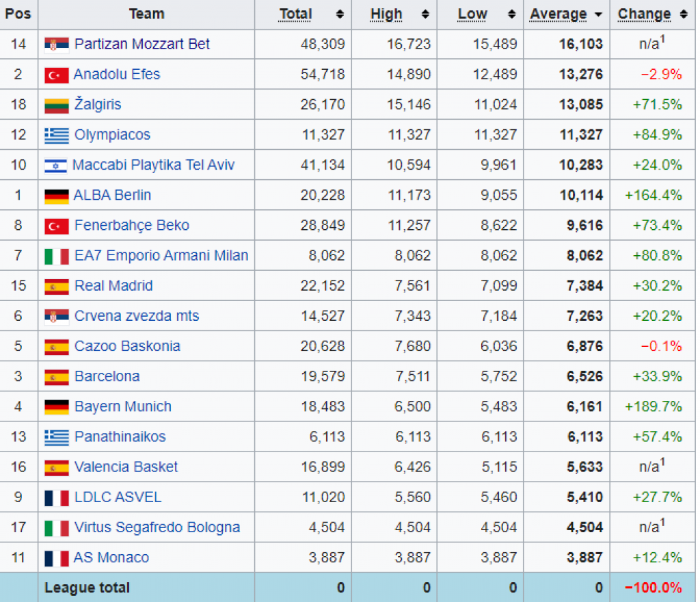700x602 pixels.
Task: Open the Real Madrid team link
Action: pos(113,286)
